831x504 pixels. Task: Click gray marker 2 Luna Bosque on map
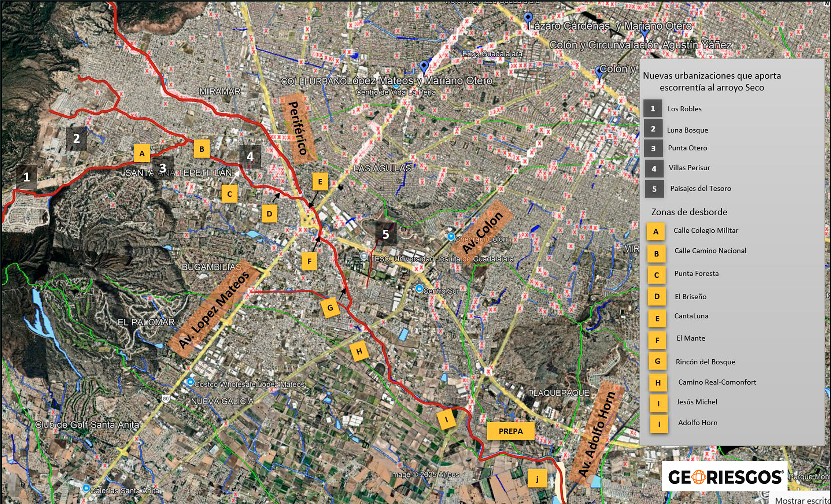click(x=76, y=138)
